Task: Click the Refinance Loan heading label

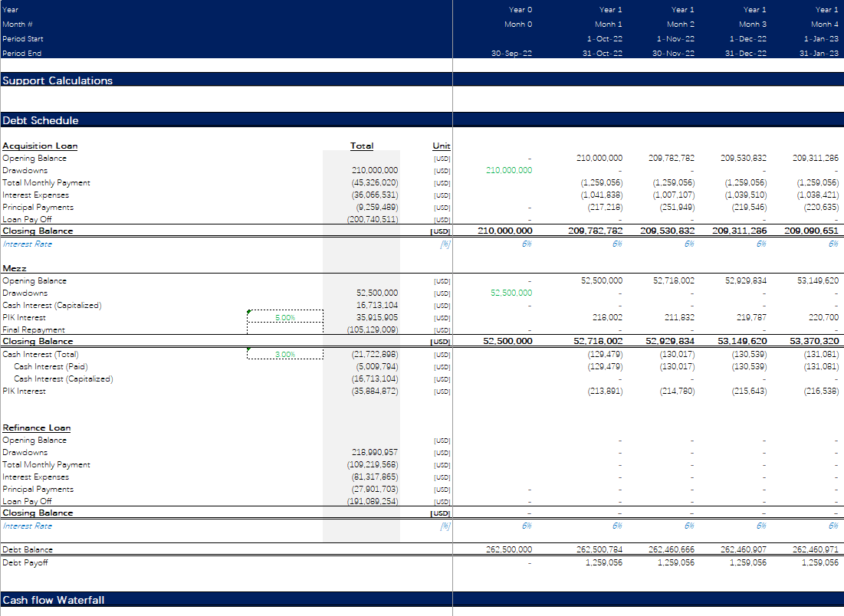Action: (36, 428)
